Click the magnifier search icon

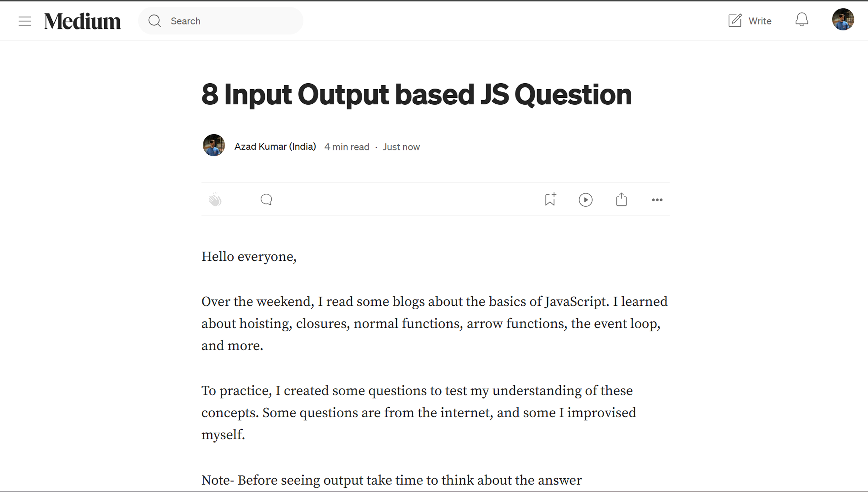click(x=155, y=21)
